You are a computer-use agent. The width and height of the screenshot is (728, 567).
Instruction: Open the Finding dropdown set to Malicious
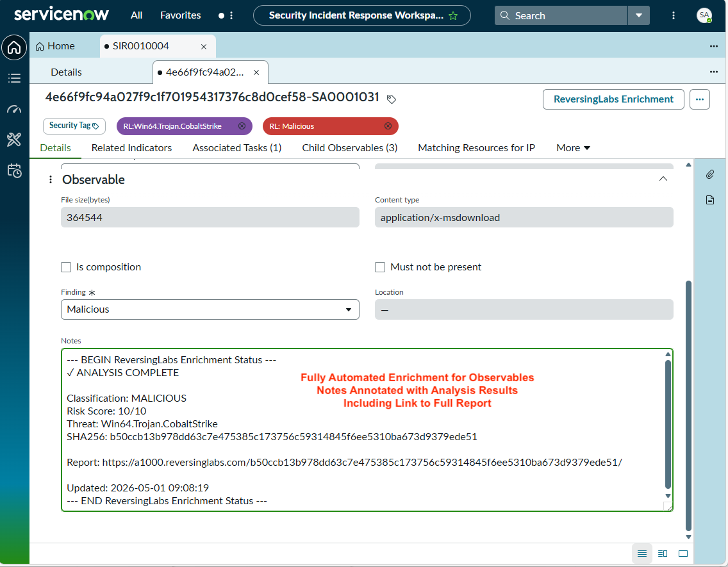tap(210, 309)
